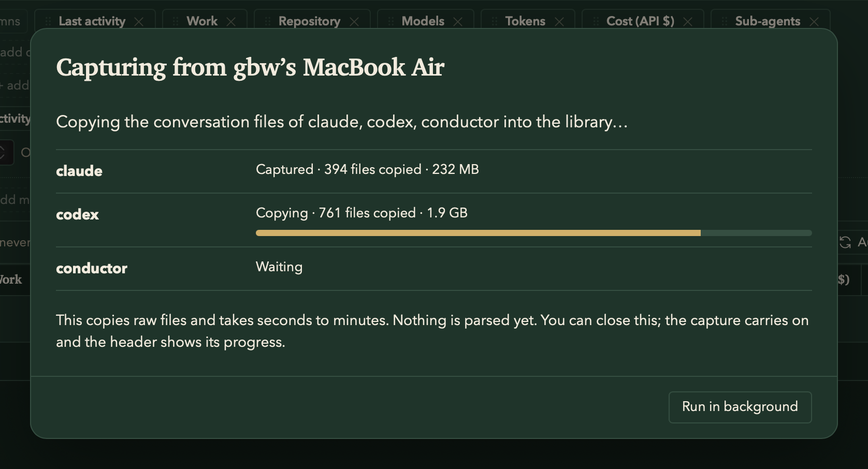Image resolution: width=868 pixels, height=469 pixels.
Task: Remove the Models column chip
Action: tap(458, 22)
